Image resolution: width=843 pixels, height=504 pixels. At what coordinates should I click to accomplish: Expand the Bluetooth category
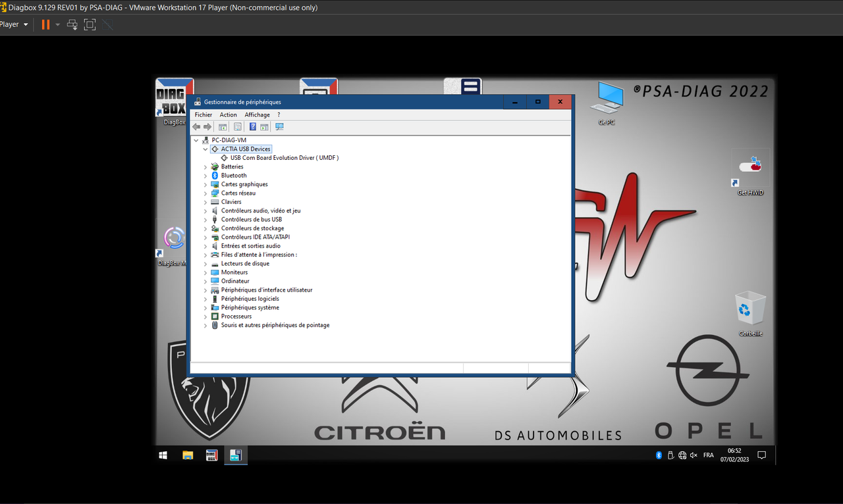(x=205, y=176)
